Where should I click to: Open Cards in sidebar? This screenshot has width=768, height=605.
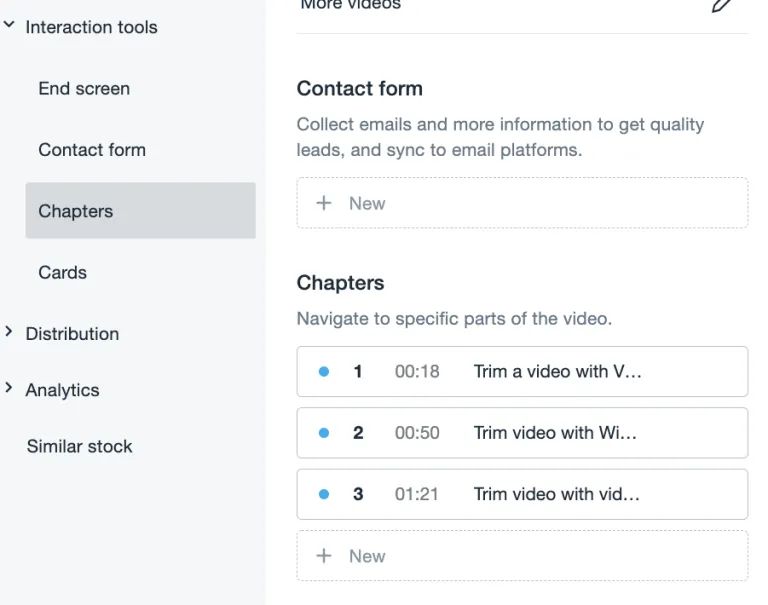63,272
